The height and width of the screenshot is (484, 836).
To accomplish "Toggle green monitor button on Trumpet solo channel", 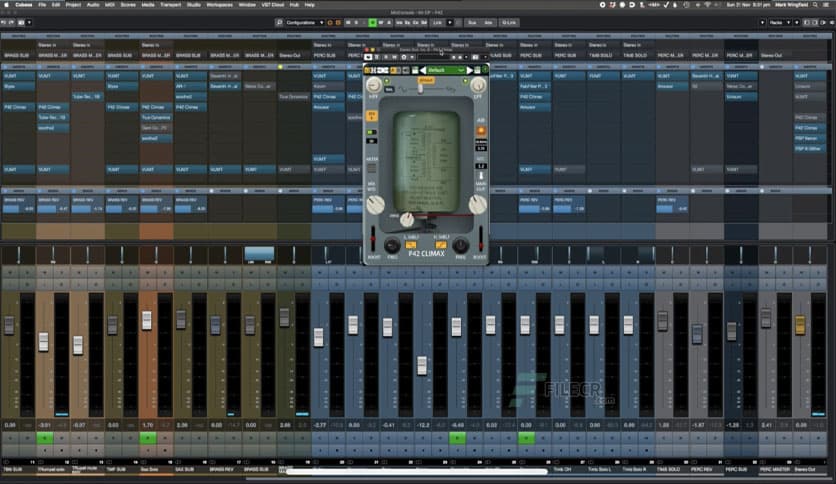I will click(45, 438).
